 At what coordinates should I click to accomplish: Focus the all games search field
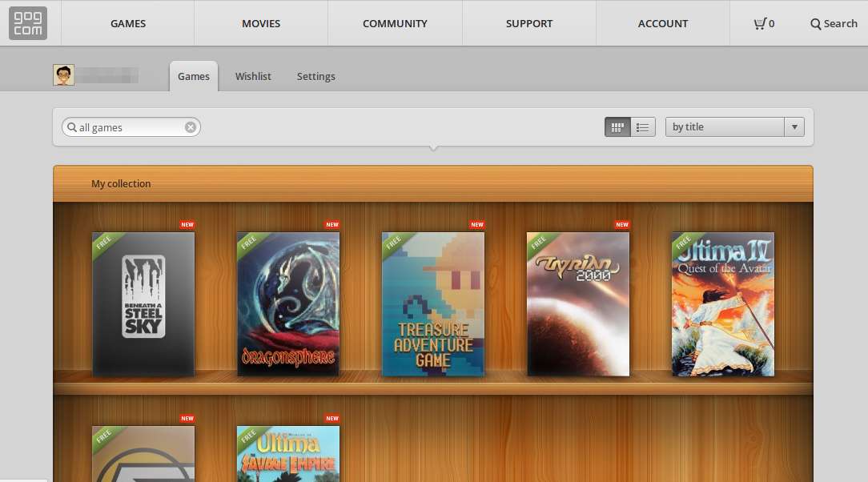131,127
